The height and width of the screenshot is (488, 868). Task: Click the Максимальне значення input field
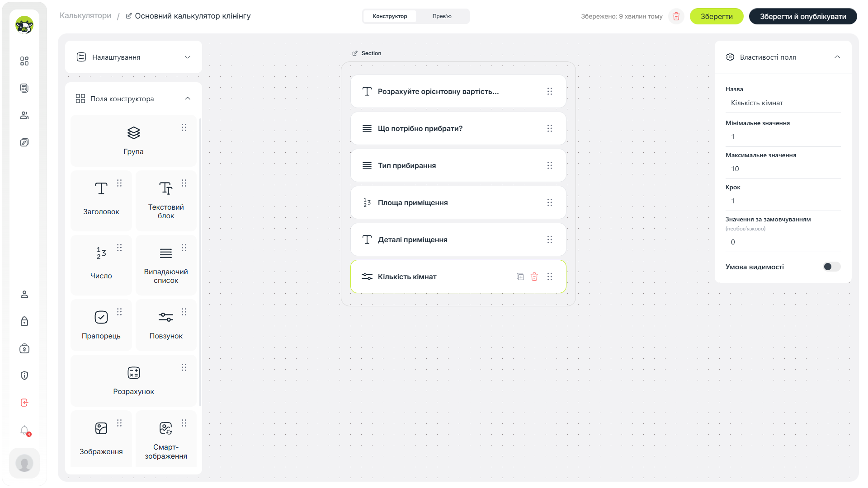click(x=783, y=169)
